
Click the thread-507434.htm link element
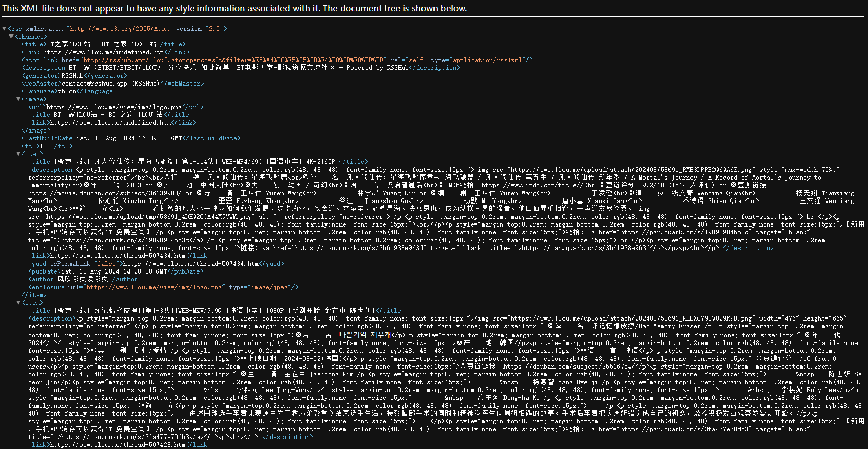coord(120,256)
